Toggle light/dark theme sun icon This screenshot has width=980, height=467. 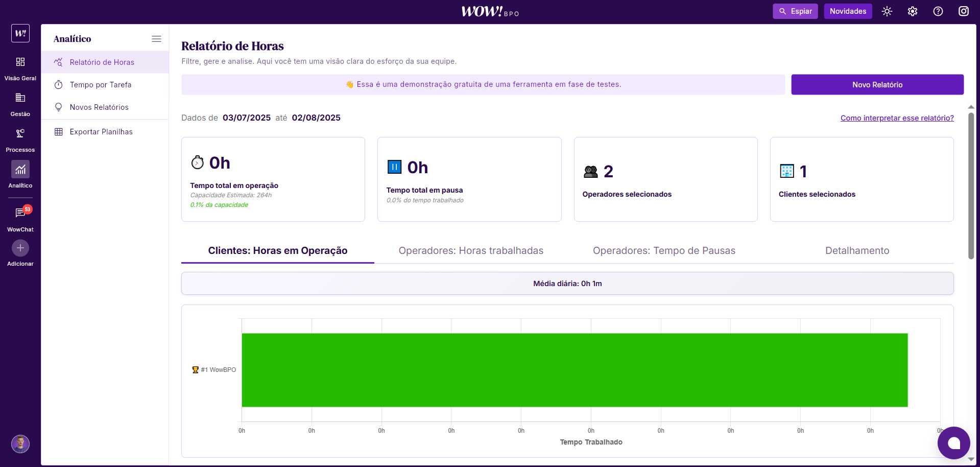887,11
